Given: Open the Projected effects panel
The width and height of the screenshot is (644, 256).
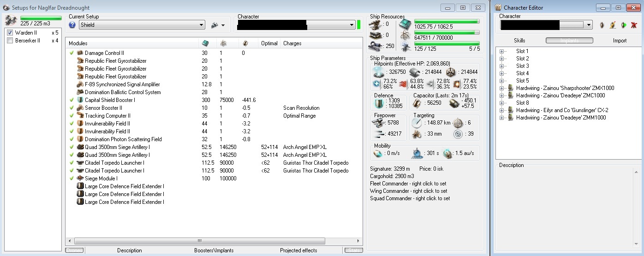Looking at the screenshot, I should click(x=298, y=250).
